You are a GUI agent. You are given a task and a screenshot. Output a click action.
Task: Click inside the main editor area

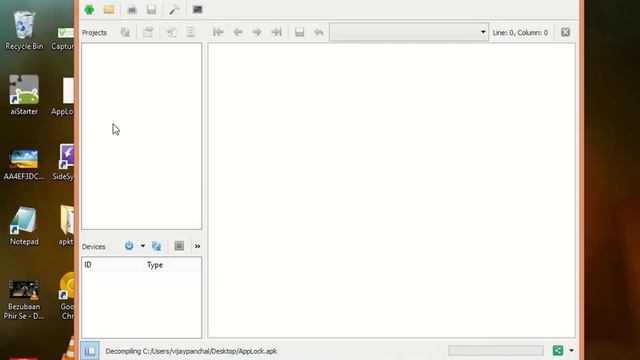391,190
